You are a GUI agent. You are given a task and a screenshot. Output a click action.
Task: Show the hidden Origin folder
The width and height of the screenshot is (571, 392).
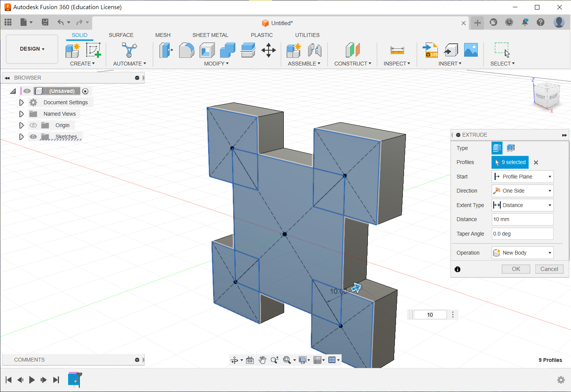tap(33, 125)
